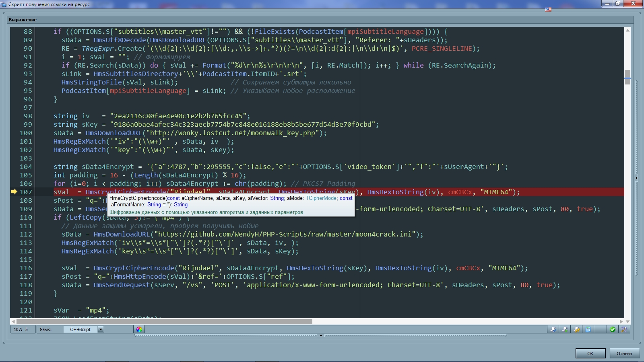Screen dimensions: 644x362
Task: Click the green checkmark icon
Action: [x=612, y=329]
